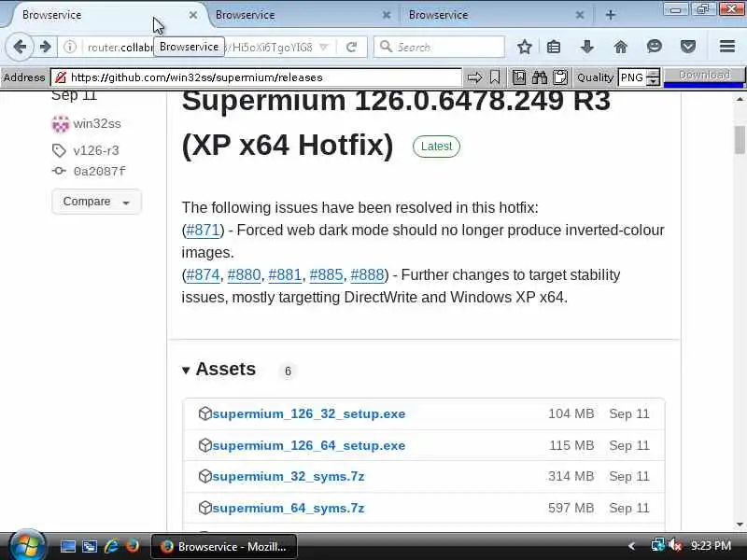Open site information icon in URL bar
The image size is (747, 560).
(x=69, y=47)
